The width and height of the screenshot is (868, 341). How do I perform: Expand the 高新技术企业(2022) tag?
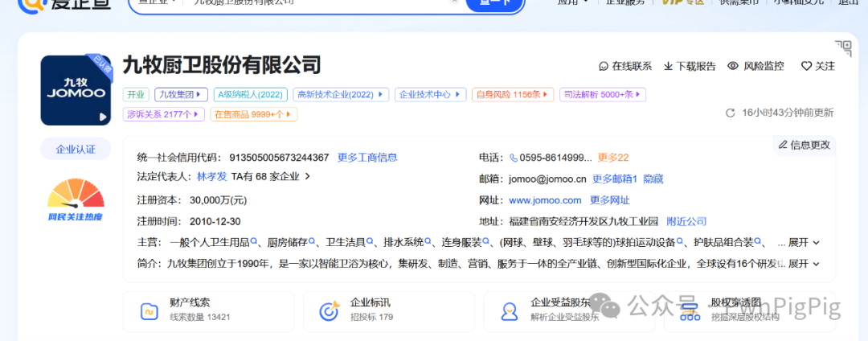341,95
